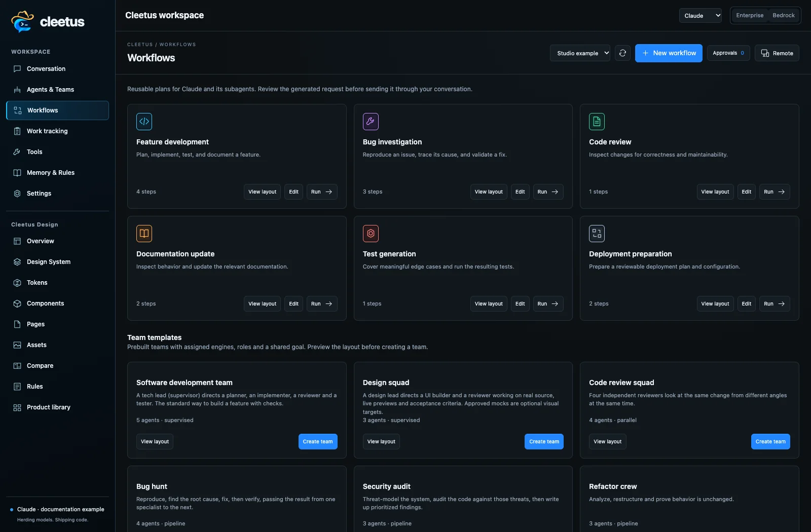811x532 pixels.
Task: Open the Product library
Action: pos(57,407)
